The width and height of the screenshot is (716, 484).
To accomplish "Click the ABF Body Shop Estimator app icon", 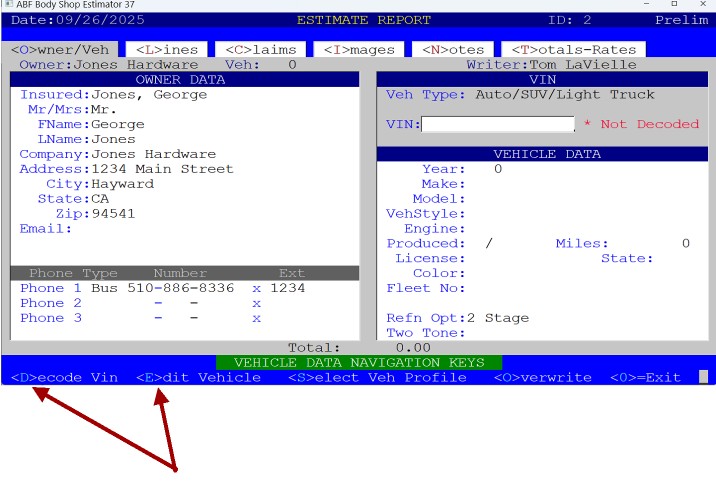I will coord(8,5).
